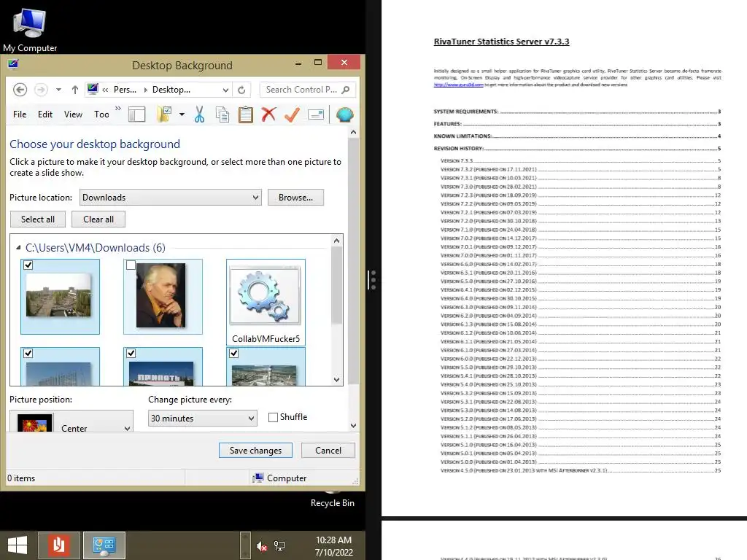Expand the address bar history dropdown
Screen dimensions: 747x560
point(225,90)
